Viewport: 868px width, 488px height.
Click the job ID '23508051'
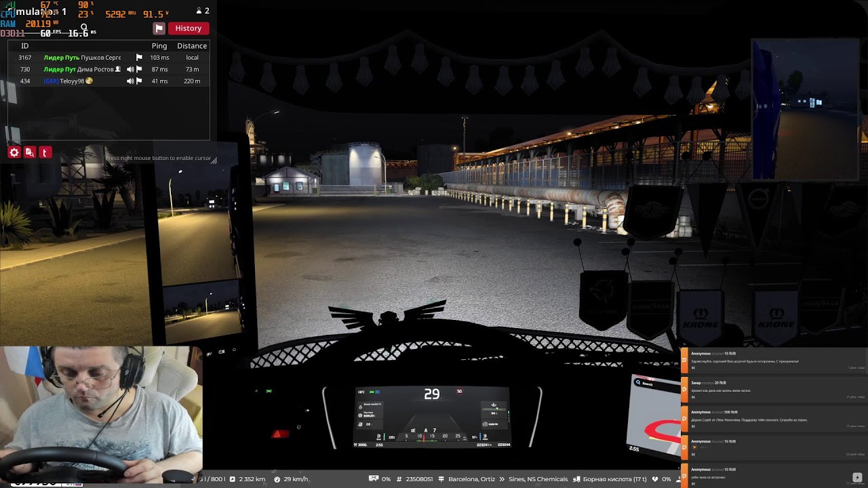(x=419, y=479)
